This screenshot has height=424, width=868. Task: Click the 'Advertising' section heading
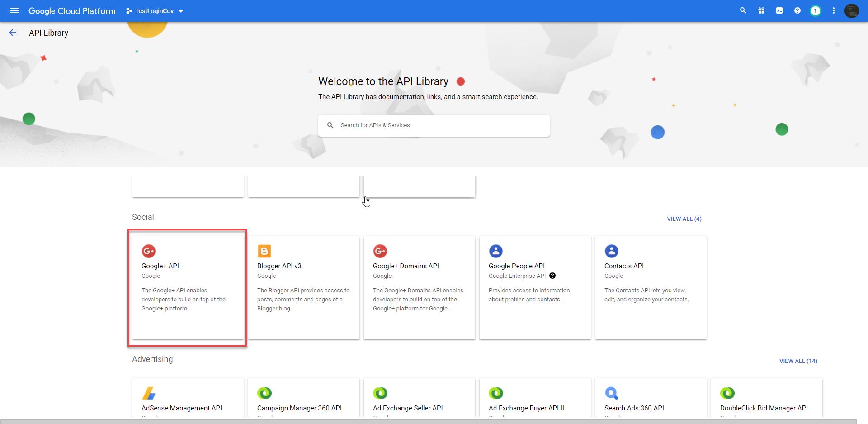(x=152, y=359)
